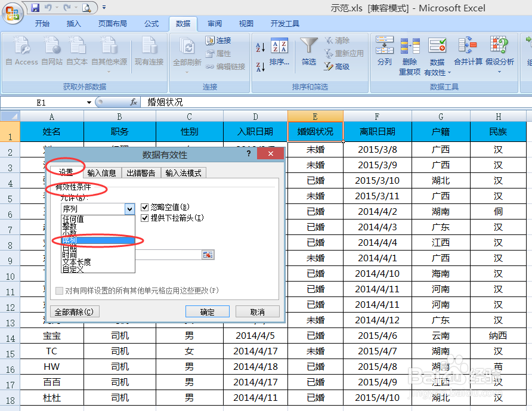Undo last action in quick access toolbar
Screen dimensions: 532x411
pyautogui.click(x=48, y=8)
